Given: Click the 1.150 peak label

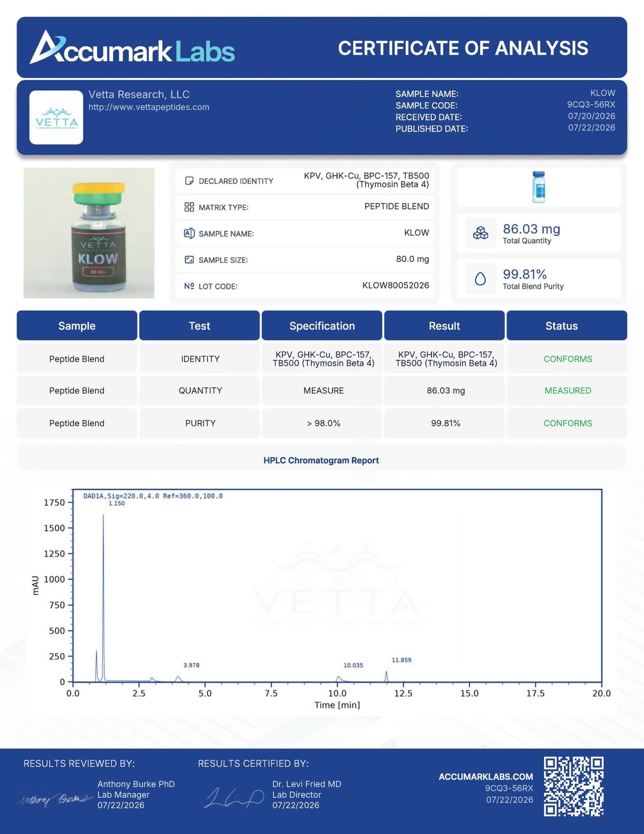Looking at the screenshot, I should (117, 503).
